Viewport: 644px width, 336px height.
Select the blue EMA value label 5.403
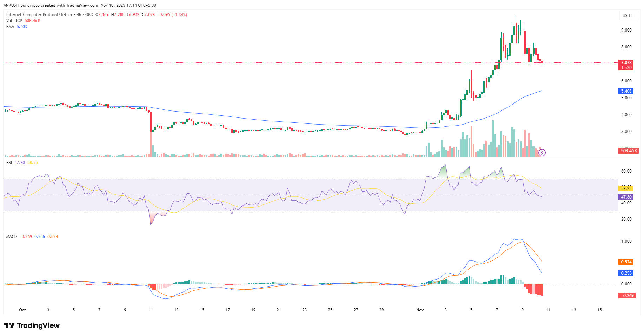point(626,91)
